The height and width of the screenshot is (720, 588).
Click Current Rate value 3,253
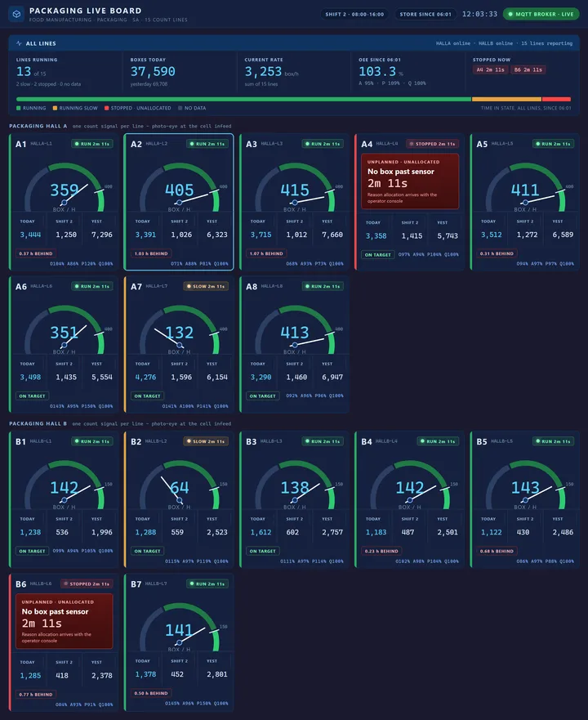tap(263, 72)
